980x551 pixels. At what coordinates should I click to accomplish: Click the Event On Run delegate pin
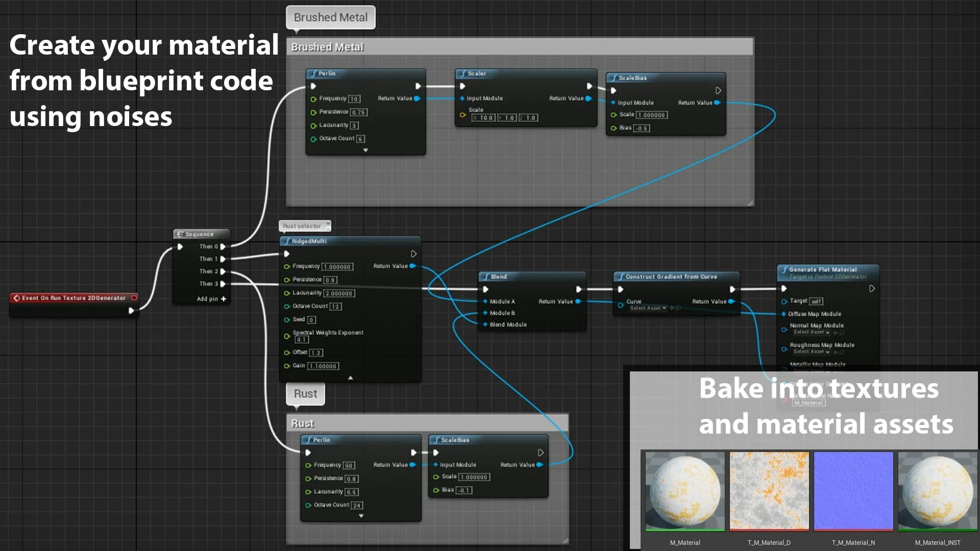click(134, 298)
